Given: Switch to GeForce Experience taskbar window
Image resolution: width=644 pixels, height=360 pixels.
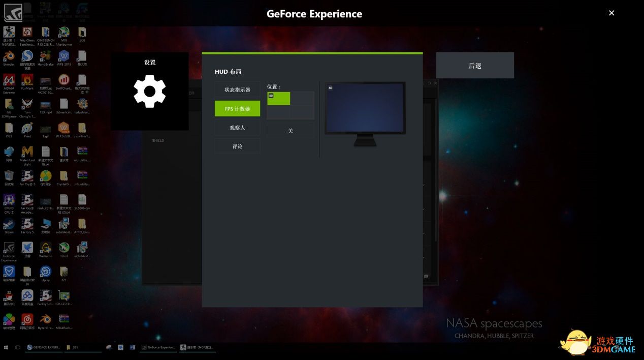Looking at the screenshot, I should [158, 347].
